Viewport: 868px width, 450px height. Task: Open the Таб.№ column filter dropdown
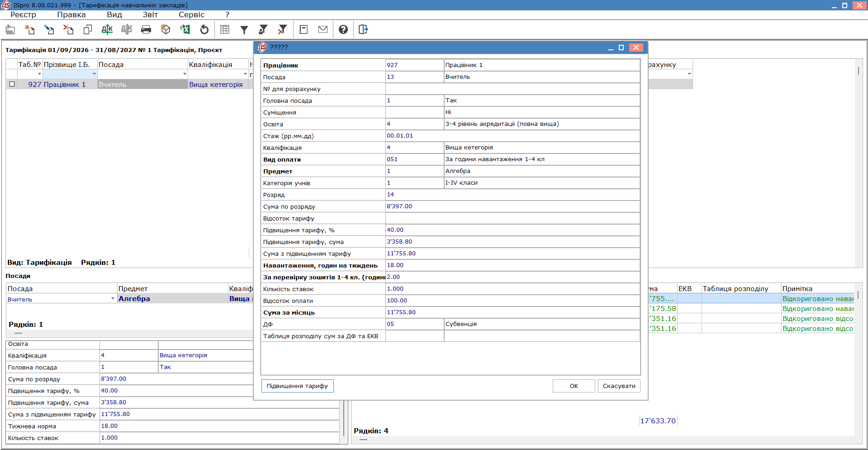[x=39, y=74]
